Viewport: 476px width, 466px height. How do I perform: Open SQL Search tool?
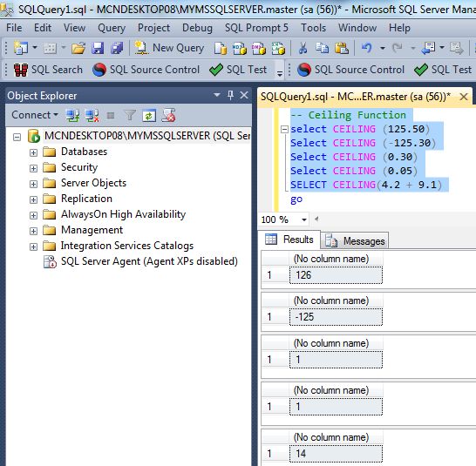click(x=48, y=70)
